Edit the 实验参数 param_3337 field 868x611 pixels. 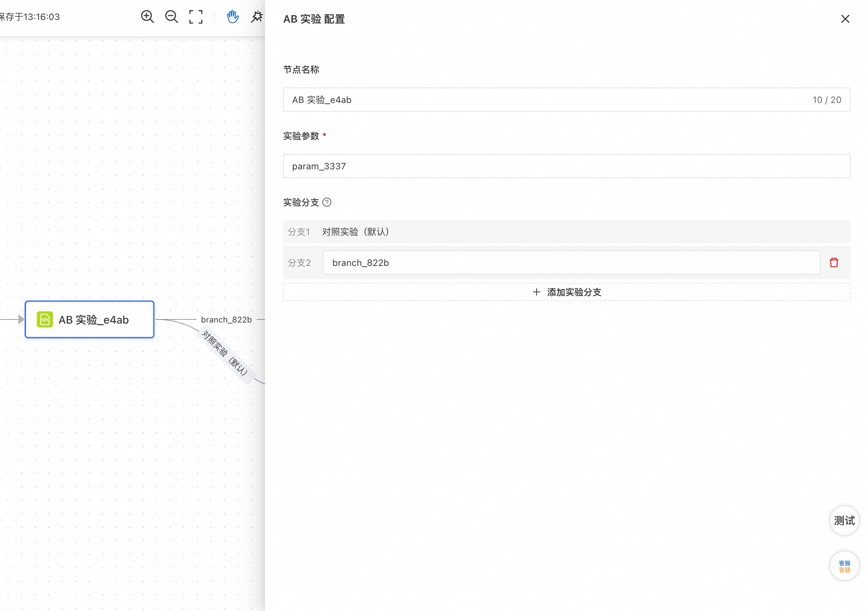click(x=567, y=166)
